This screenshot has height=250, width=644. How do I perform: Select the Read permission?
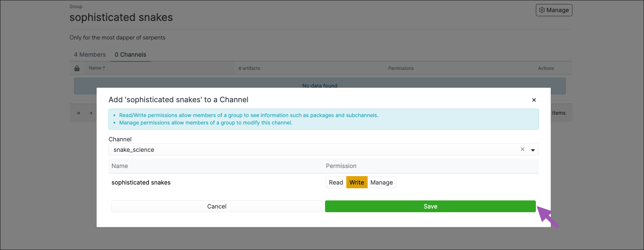point(336,183)
